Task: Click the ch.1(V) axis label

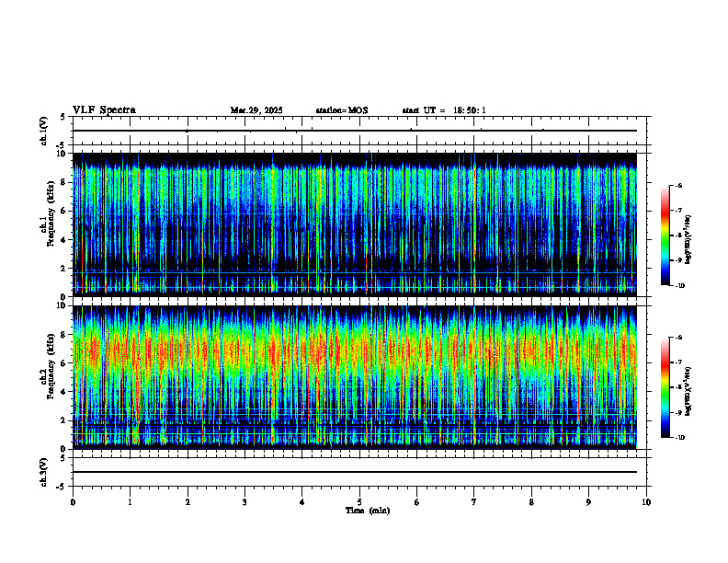Action: click(x=43, y=131)
